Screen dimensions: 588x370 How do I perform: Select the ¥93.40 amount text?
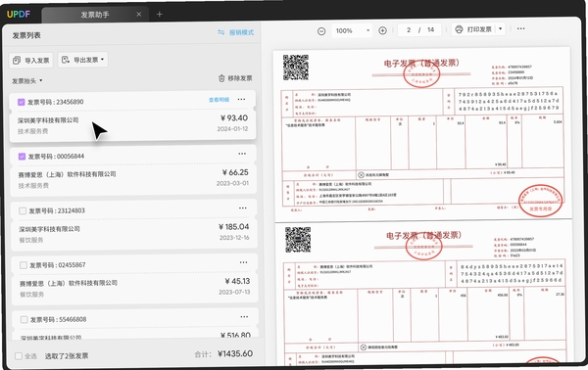[x=234, y=118]
